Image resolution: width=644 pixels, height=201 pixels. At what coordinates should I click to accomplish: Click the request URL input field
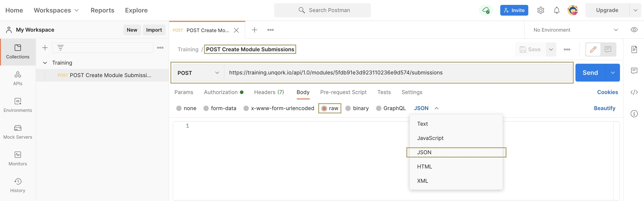click(x=398, y=73)
